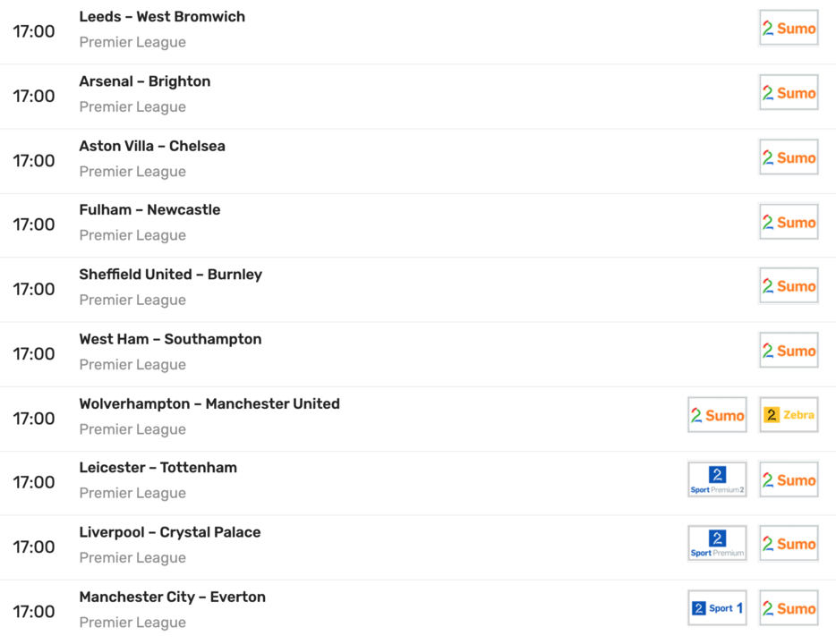Open Sumo stream for West Ham – Southampton
This screenshot has width=836, height=644.
coord(789,351)
